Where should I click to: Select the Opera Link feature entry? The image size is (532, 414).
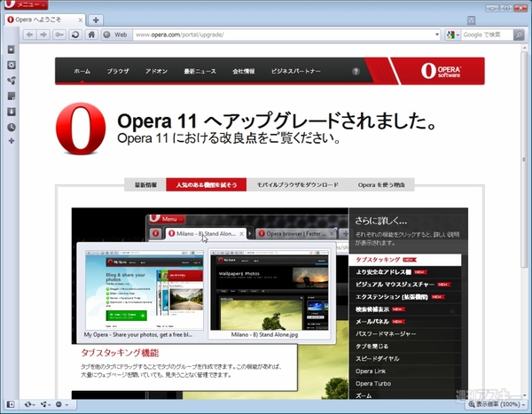(405, 371)
